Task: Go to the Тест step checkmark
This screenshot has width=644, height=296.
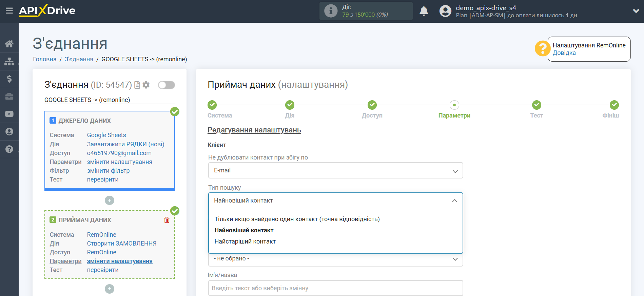Action: coord(536,105)
